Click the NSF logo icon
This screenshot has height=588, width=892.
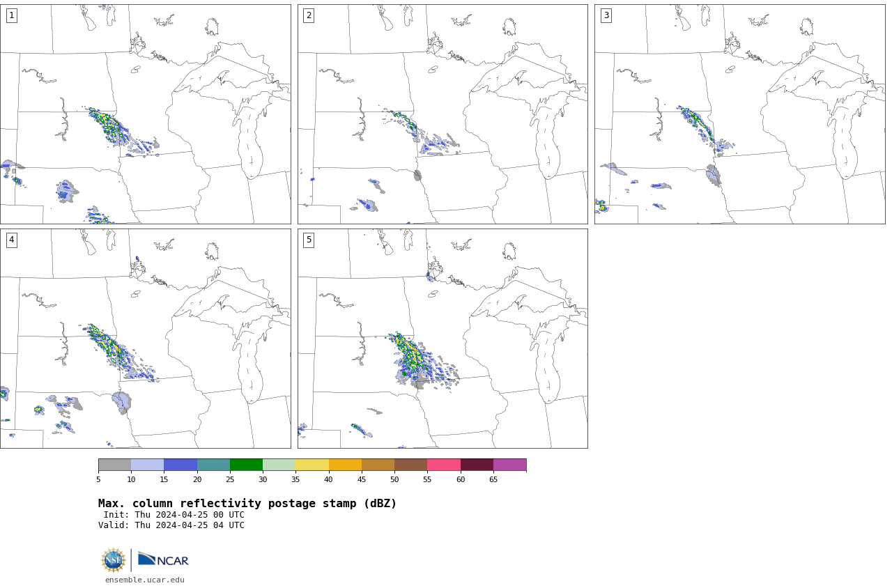click(114, 560)
